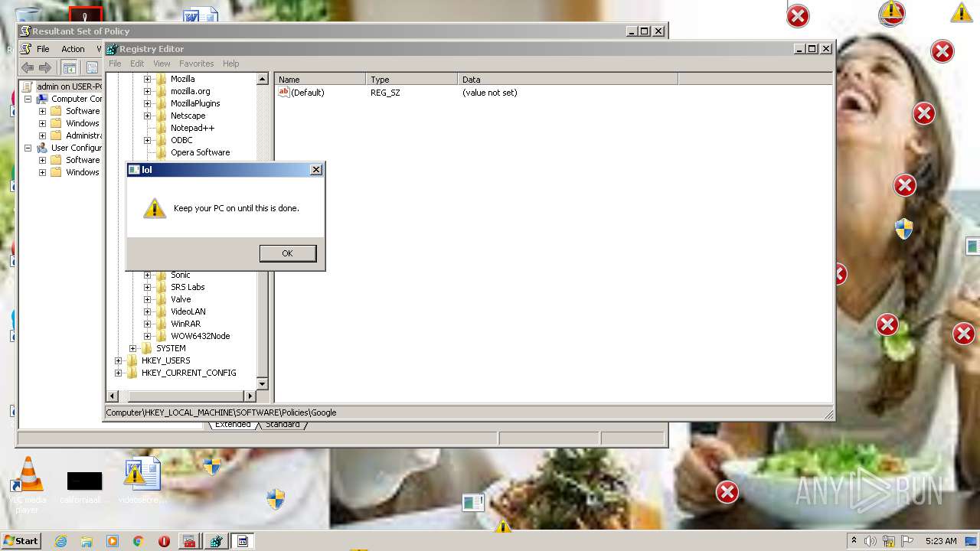Open the File menu in Registry Editor
Image resolution: width=980 pixels, height=551 pixels.
(115, 64)
